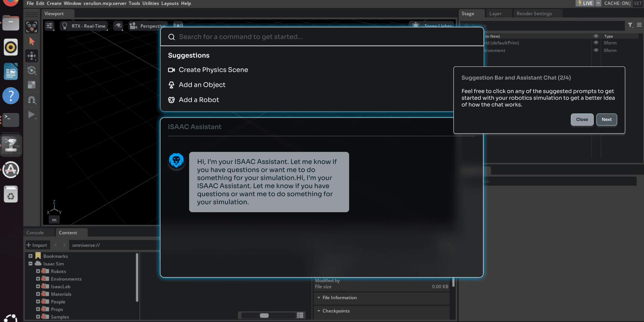The width and height of the screenshot is (644, 322).
Task: Select the arrow select tool
Action: tap(32, 41)
